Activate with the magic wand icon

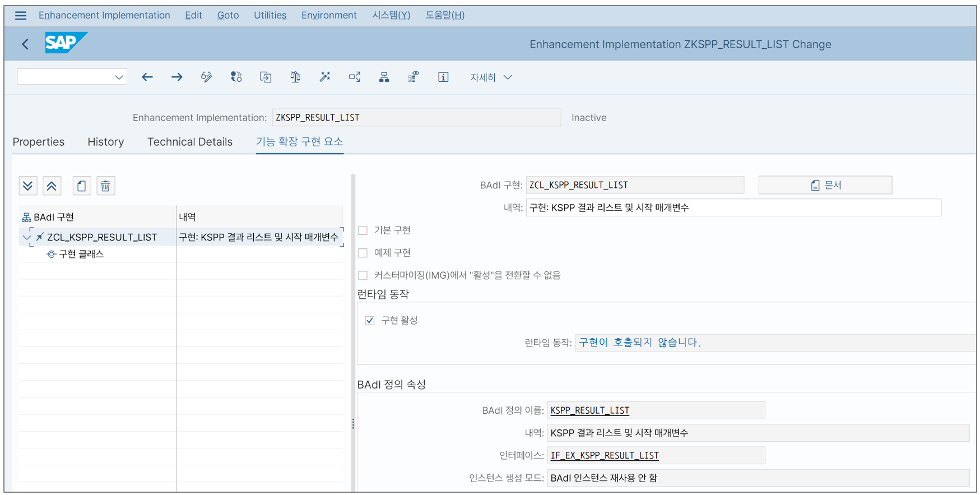(325, 77)
